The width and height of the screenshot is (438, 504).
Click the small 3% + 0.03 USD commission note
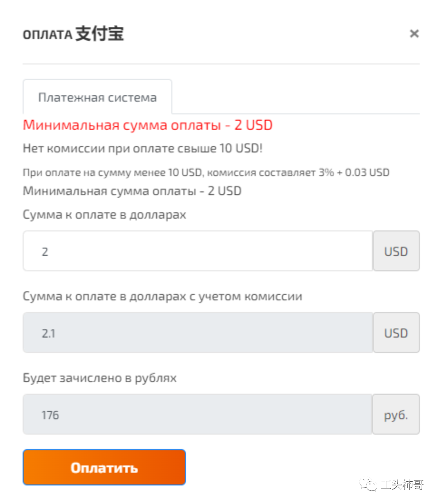point(206,172)
